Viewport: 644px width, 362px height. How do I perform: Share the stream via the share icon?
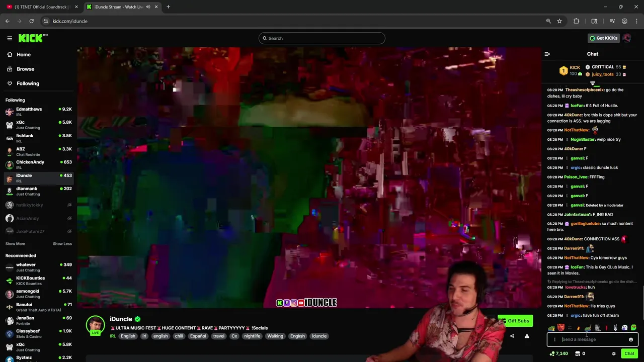512,336
